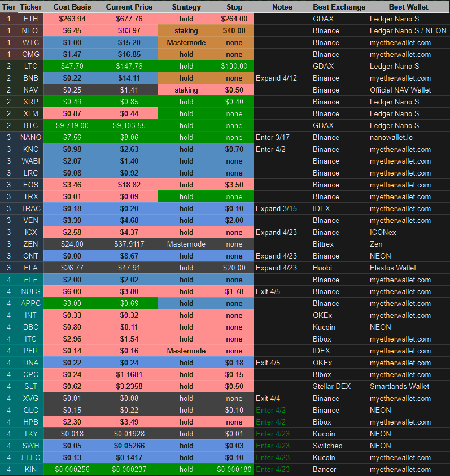The height and width of the screenshot is (476, 450).
Task: Click the ELF ticker cell
Action: tap(30, 280)
